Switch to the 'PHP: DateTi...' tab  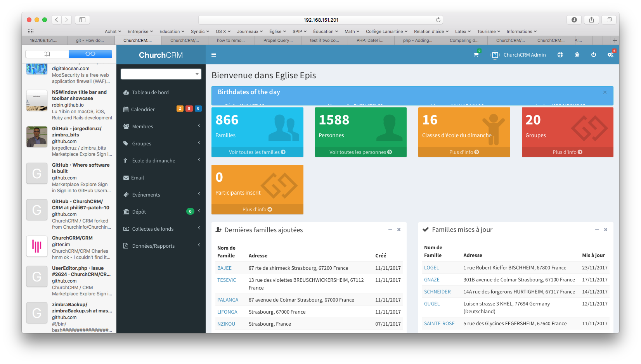click(x=371, y=40)
